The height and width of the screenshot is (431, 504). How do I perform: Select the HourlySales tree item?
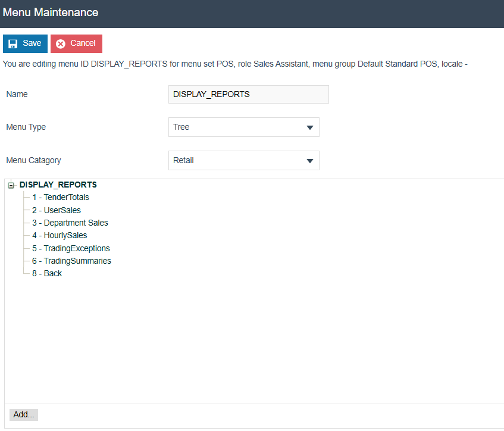click(59, 235)
